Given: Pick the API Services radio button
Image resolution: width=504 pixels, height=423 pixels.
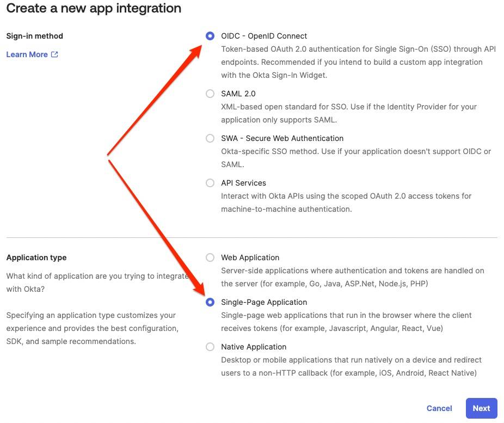Looking at the screenshot, I should tap(210, 183).
